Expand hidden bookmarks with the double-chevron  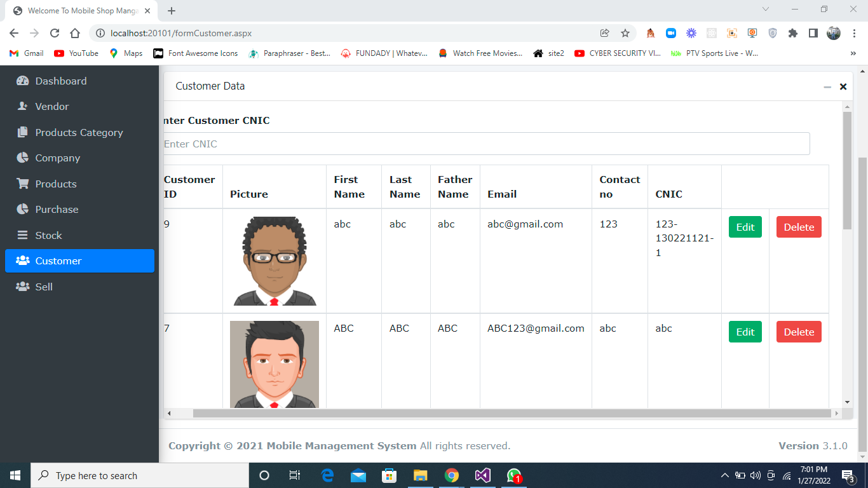click(853, 53)
